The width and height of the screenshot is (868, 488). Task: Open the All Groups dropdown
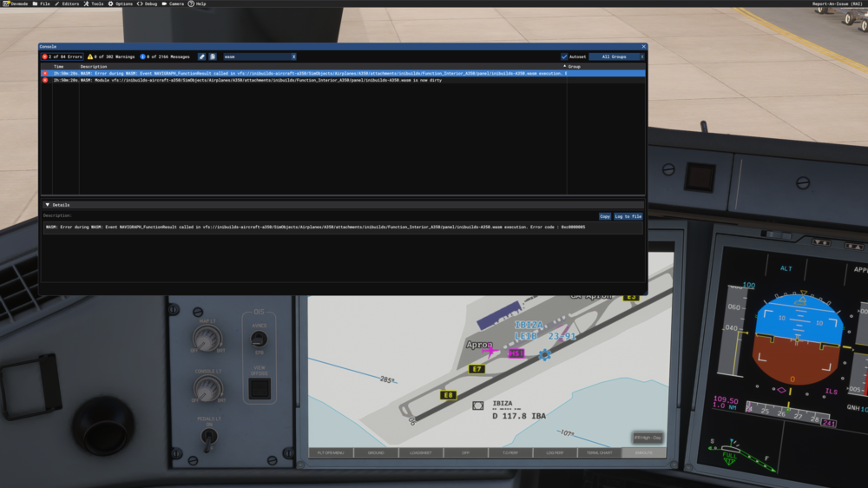pos(614,56)
